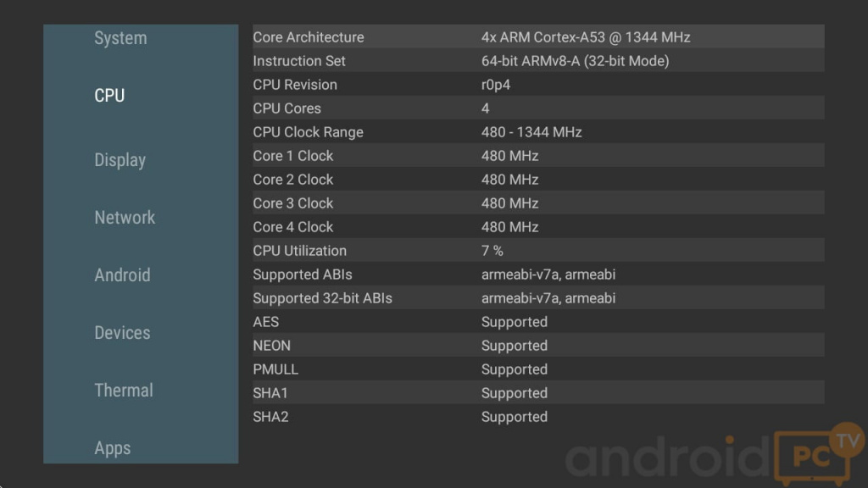Select the Core Architecture row
Viewport: 868px width, 488px height.
(538, 37)
